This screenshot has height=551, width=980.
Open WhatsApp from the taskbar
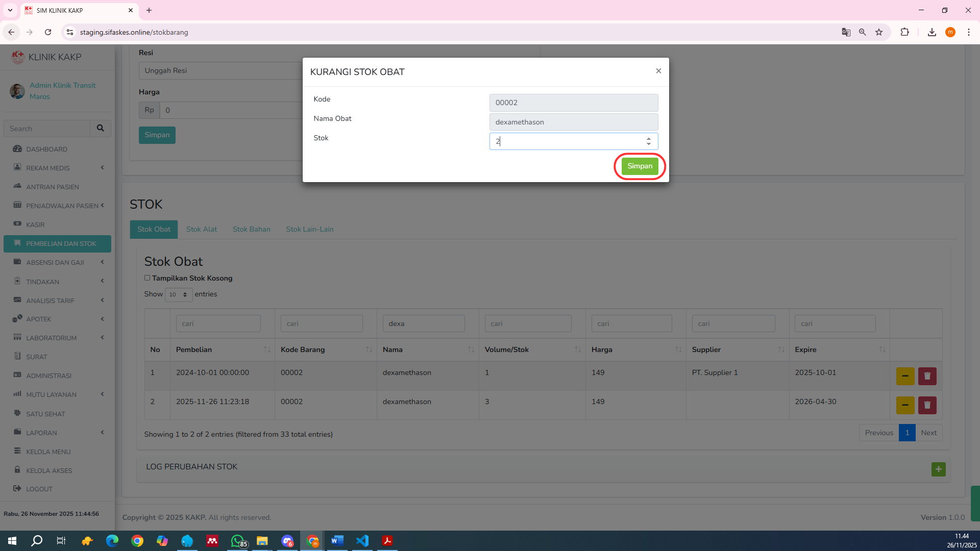click(x=237, y=541)
